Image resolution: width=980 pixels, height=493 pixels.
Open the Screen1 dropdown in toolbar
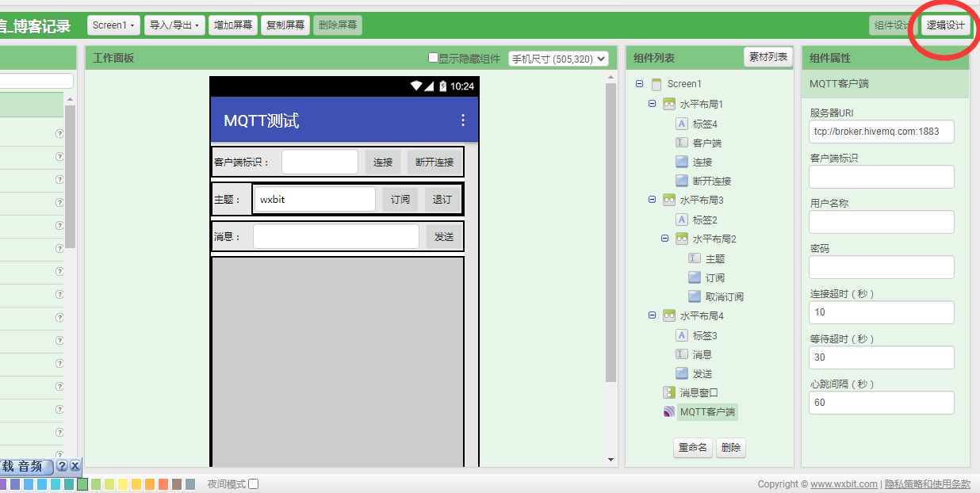(x=113, y=25)
